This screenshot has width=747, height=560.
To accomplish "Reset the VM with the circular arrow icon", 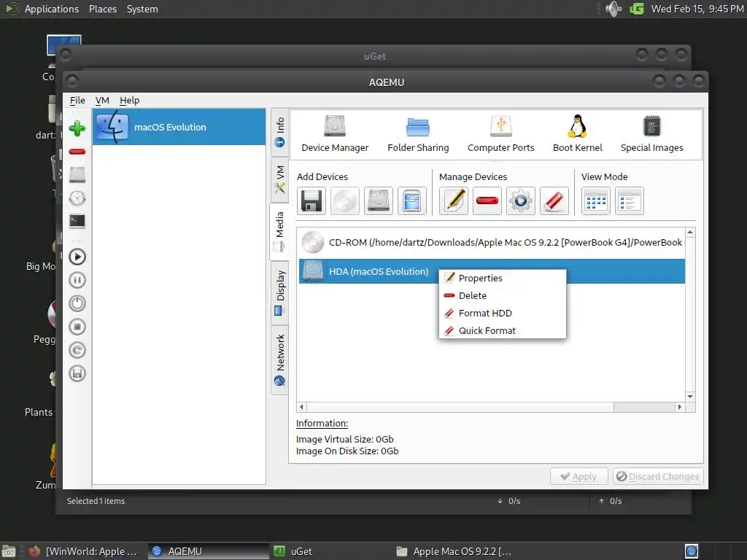I will pos(77,350).
